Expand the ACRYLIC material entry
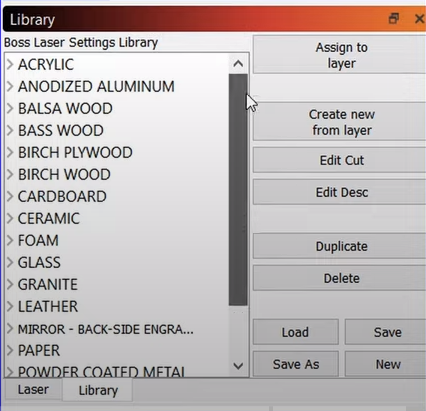The width and height of the screenshot is (426, 411). pyautogui.click(x=10, y=64)
